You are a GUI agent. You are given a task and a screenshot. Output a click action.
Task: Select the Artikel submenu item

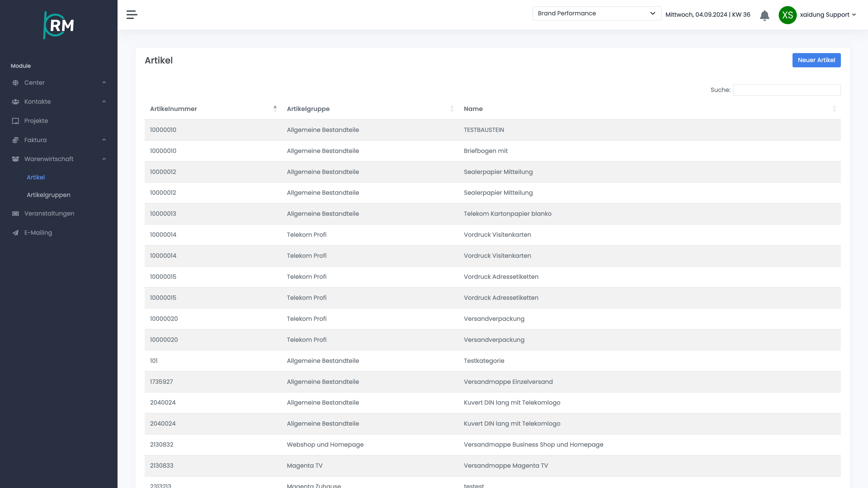pos(36,177)
